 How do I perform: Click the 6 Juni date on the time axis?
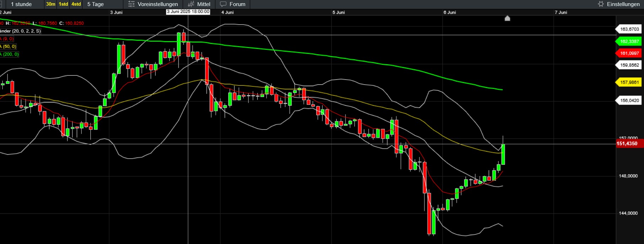[450, 12]
